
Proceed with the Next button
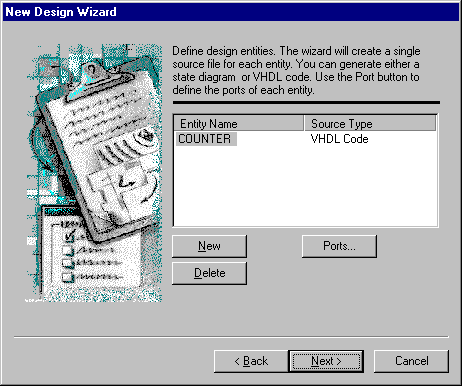326,361
